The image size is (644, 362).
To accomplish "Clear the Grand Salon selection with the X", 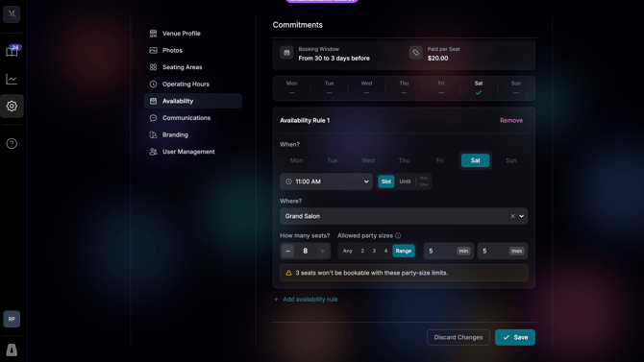I will tap(512, 216).
